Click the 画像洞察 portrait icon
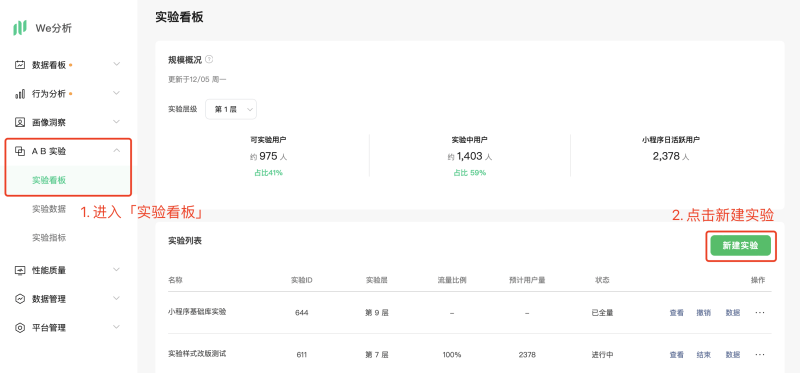800x373 pixels. 20,122
